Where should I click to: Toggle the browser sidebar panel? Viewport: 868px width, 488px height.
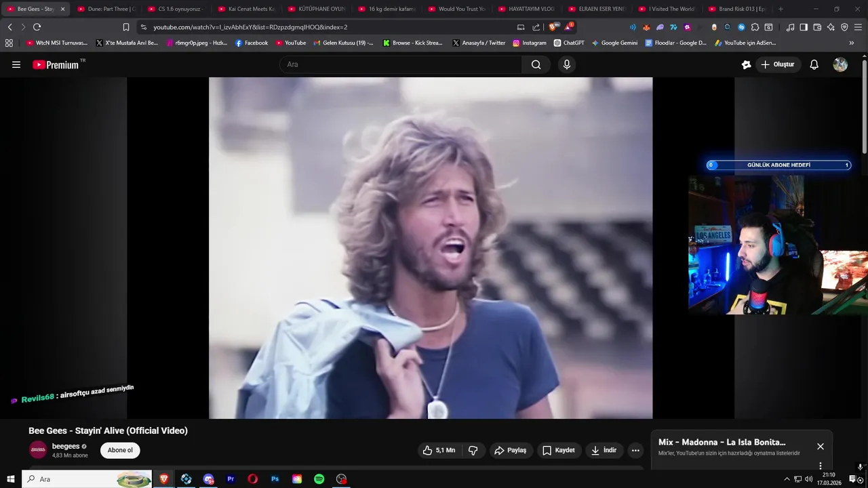[x=804, y=27]
